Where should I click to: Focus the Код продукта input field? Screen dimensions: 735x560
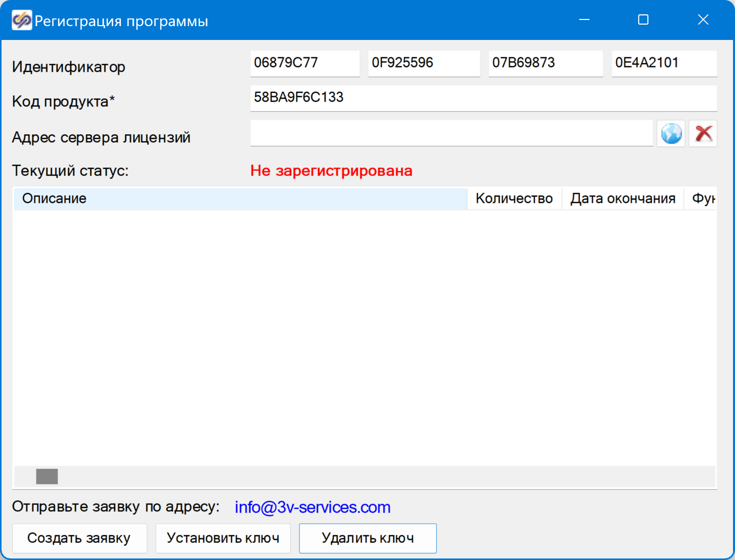click(x=483, y=98)
